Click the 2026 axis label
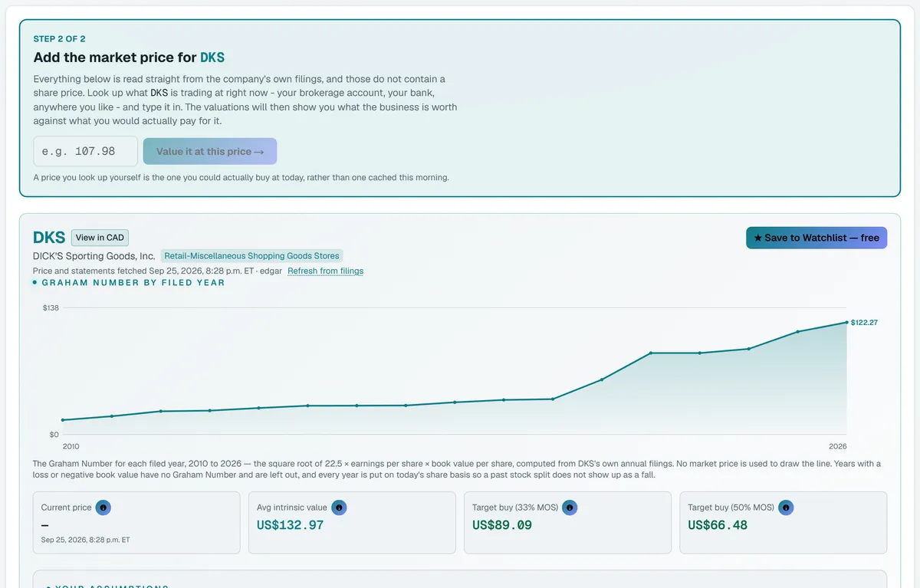The width and height of the screenshot is (920, 588). [x=838, y=446]
